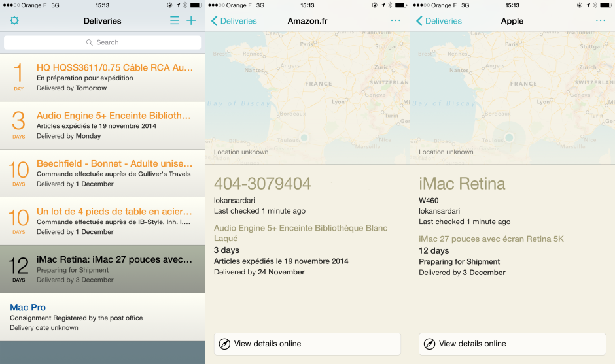Tap Bluetooth icon in middle status bar
The width and height of the screenshot is (615, 364).
(390, 5)
